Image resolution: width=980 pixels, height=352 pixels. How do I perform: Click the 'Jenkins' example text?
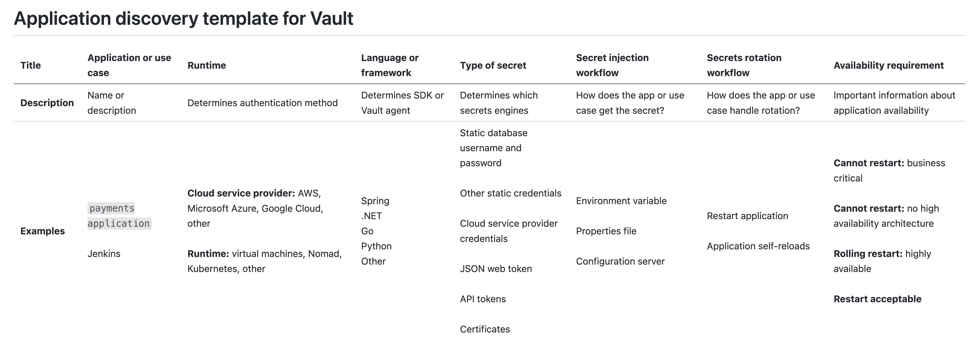pos(104,254)
